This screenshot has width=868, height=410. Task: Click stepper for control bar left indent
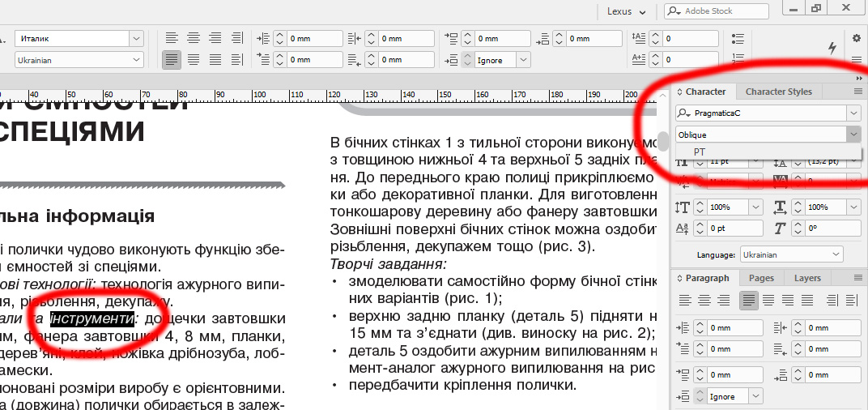tap(279, 39)
